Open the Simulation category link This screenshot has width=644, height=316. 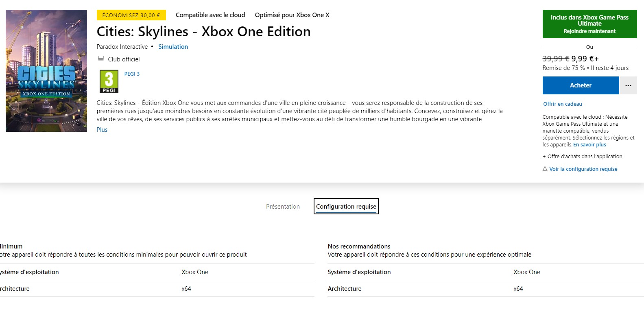[173, 47]
